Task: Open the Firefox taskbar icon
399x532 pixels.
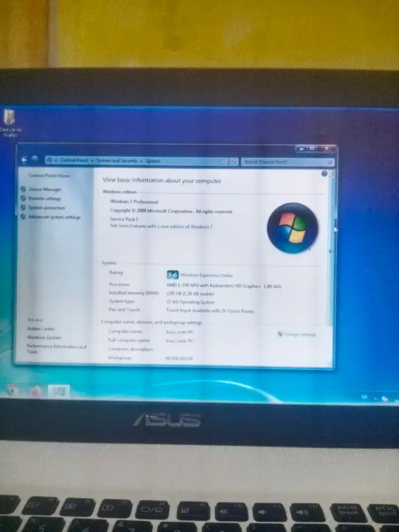Action: 35,392
